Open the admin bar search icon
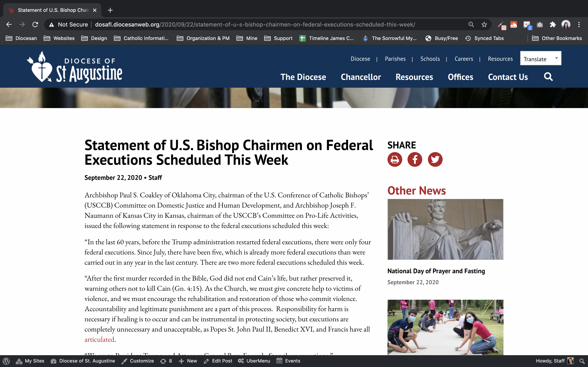The image size is (588, 367). [x=582, y=361]
